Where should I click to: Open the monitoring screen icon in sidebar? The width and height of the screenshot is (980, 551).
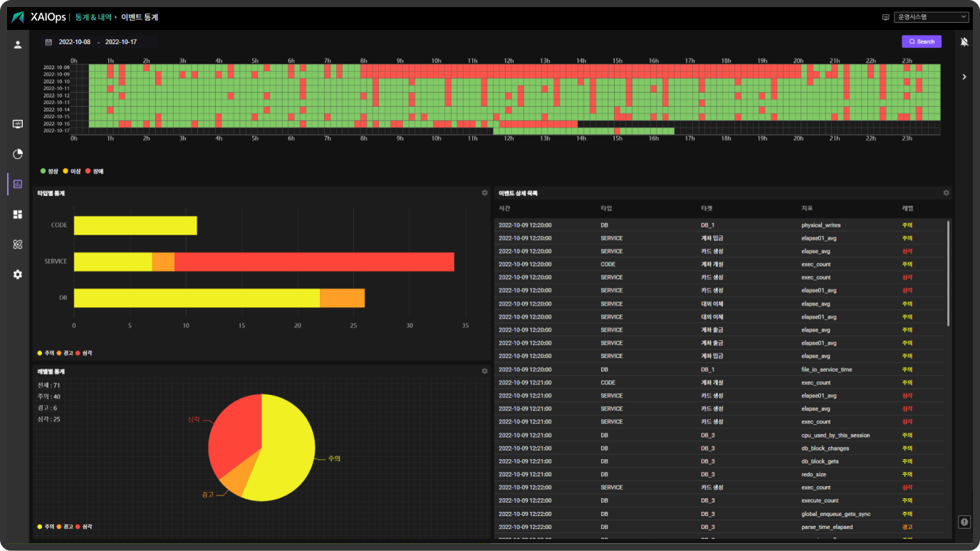18,124
